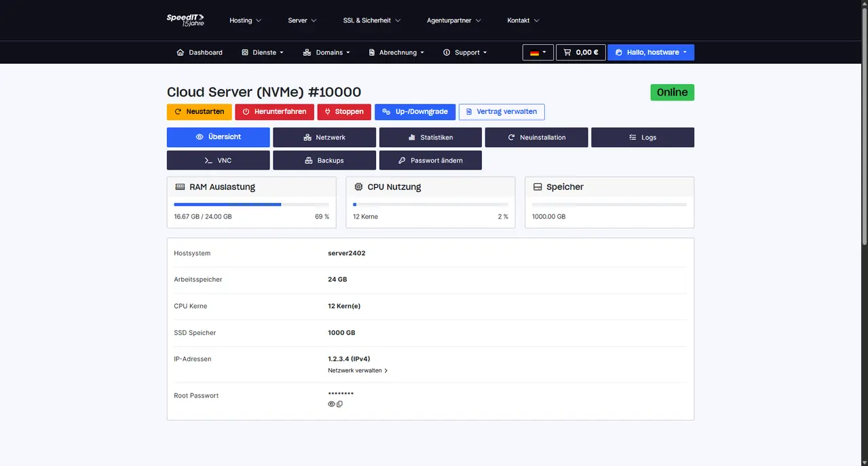Click the masked root password asterisks

[x=341, y=394]
